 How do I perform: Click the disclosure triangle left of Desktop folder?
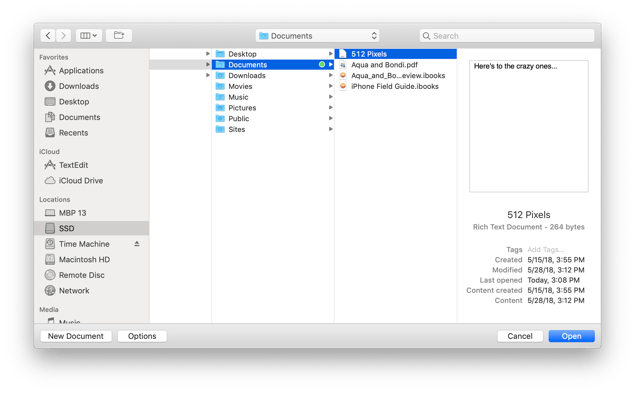[208, 53]
